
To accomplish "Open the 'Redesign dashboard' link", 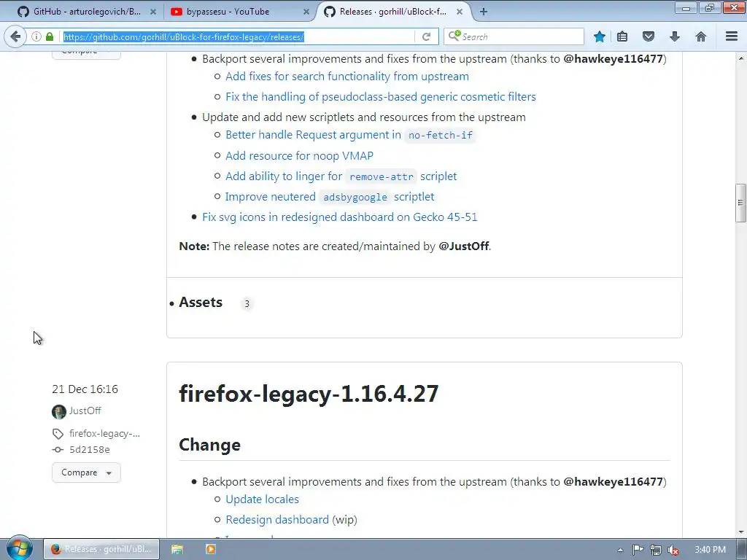I will point(276,519).
